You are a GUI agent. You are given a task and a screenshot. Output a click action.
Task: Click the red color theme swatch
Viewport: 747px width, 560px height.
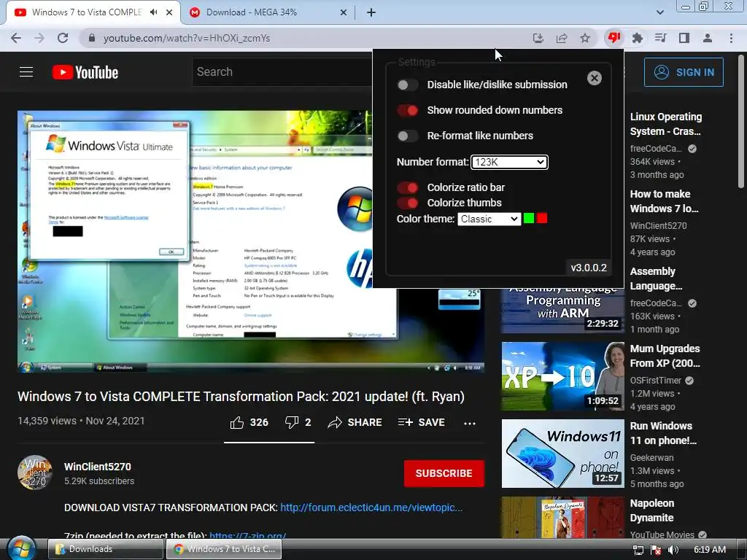pos(542,219)
